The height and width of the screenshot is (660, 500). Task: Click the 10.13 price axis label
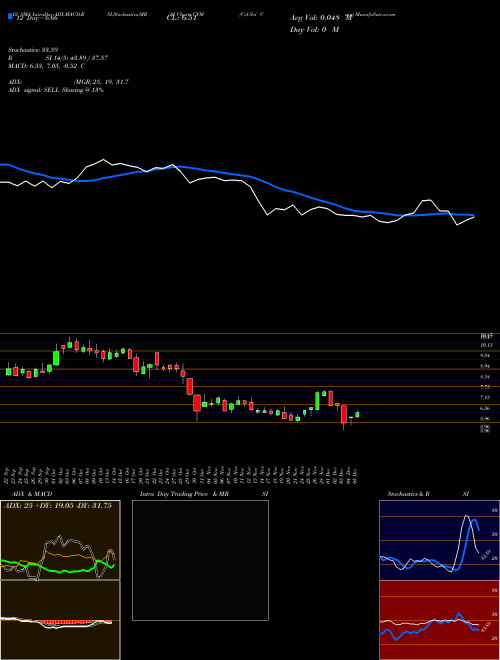[x=487, y=345]
